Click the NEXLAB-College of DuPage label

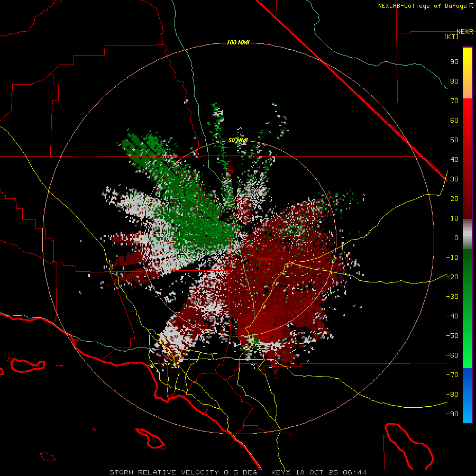(x=422, y=6)
